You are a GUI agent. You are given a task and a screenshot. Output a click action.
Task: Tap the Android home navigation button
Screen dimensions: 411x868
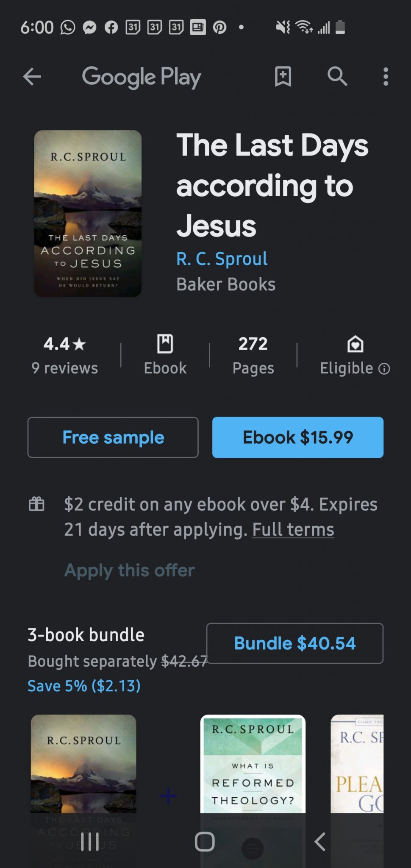pos(205,842)
